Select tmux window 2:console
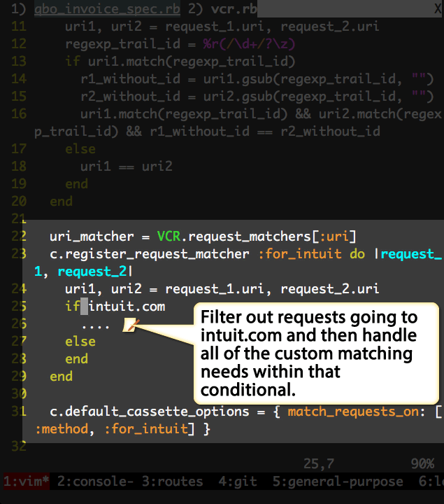The height and width of the screenshot is (504, 444). click(95, 481)
